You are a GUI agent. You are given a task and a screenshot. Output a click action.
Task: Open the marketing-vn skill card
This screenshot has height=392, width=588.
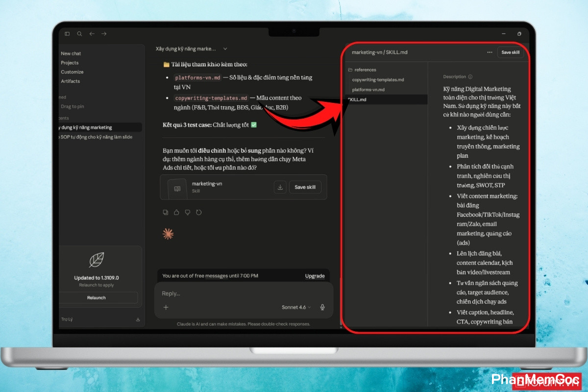244,187
